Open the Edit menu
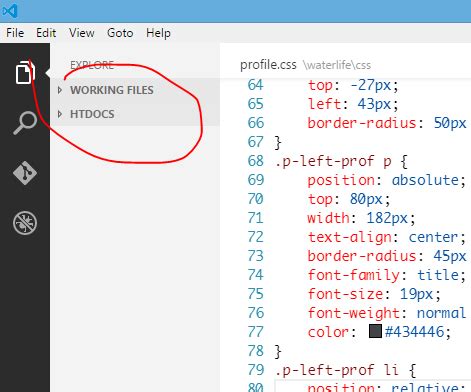Viewport: 471px width, 392px height. point(46,33)
